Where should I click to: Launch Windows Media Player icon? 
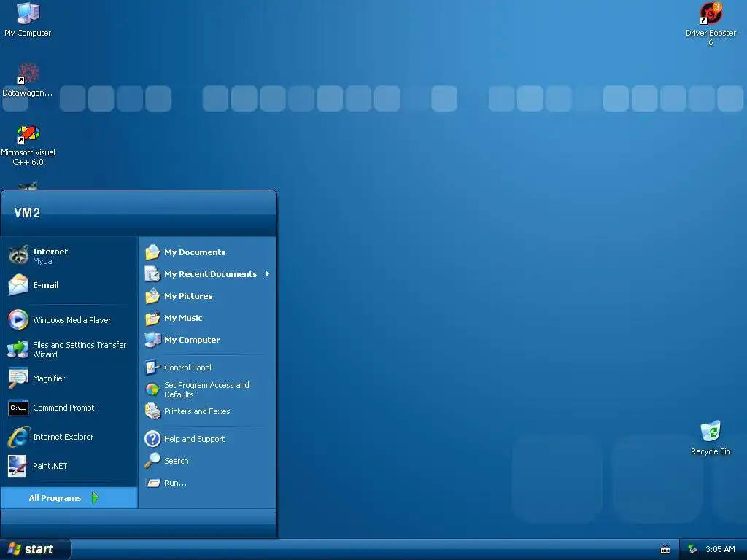point(18,319)
